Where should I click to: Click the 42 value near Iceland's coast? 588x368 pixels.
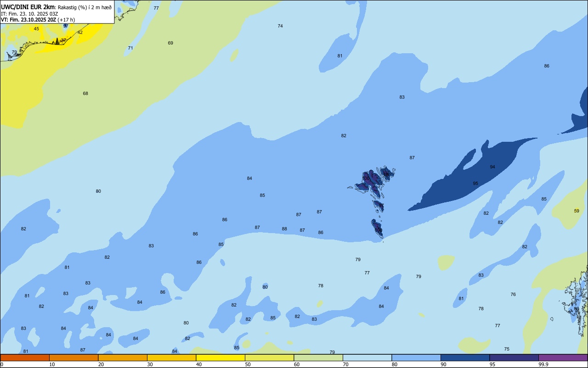(x=80, y=33)
